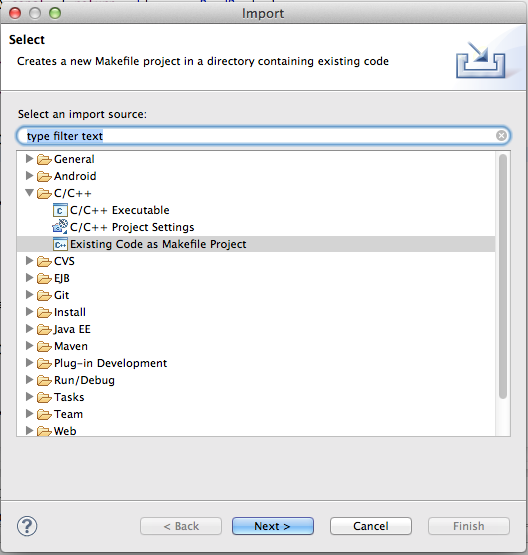Click the Existing Code as Makefile Project icon
528x555 pixels.
pos(60,244)
